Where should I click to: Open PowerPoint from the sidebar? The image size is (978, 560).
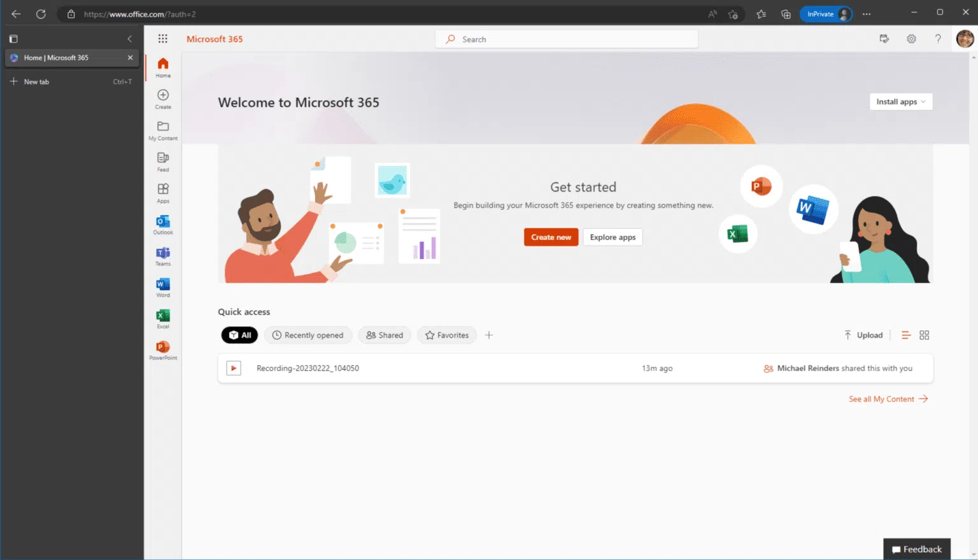coord(162,347)
